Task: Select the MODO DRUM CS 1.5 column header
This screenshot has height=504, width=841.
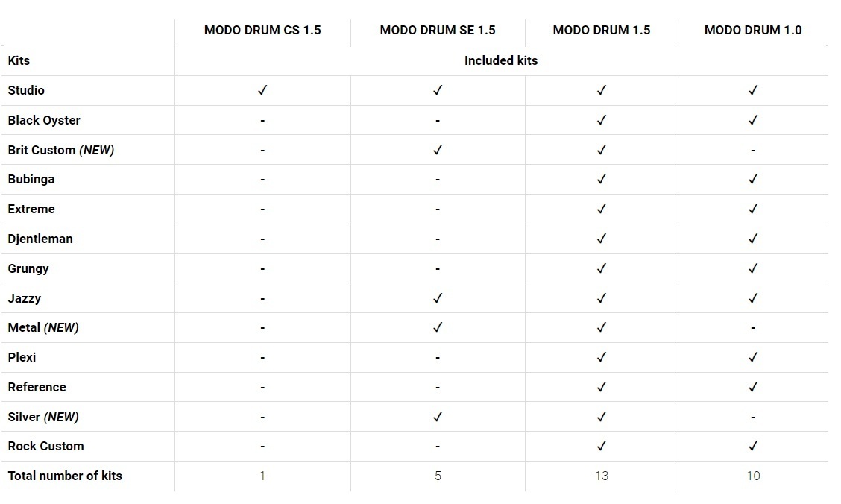Action: [x=262, y=31]
